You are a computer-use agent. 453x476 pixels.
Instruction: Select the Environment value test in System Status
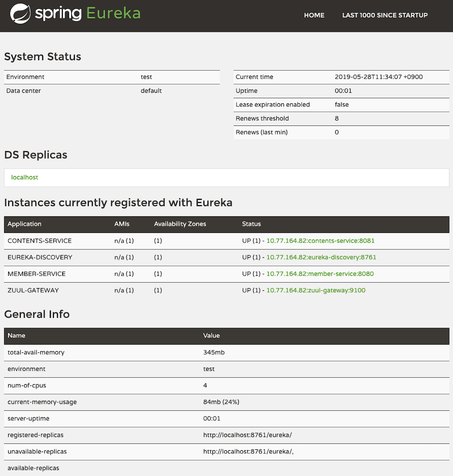tap(146, 77)
